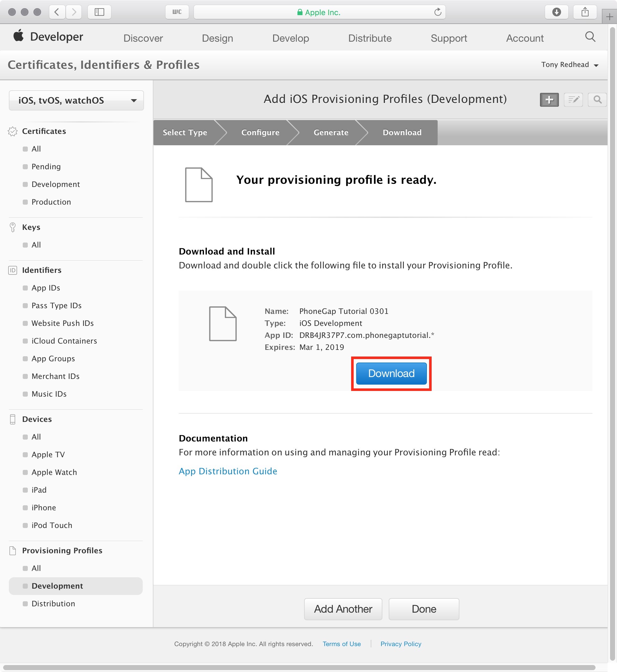Open the Safari share icon
617x672 pixels.
pyautogui.click(x=584, y=12)
